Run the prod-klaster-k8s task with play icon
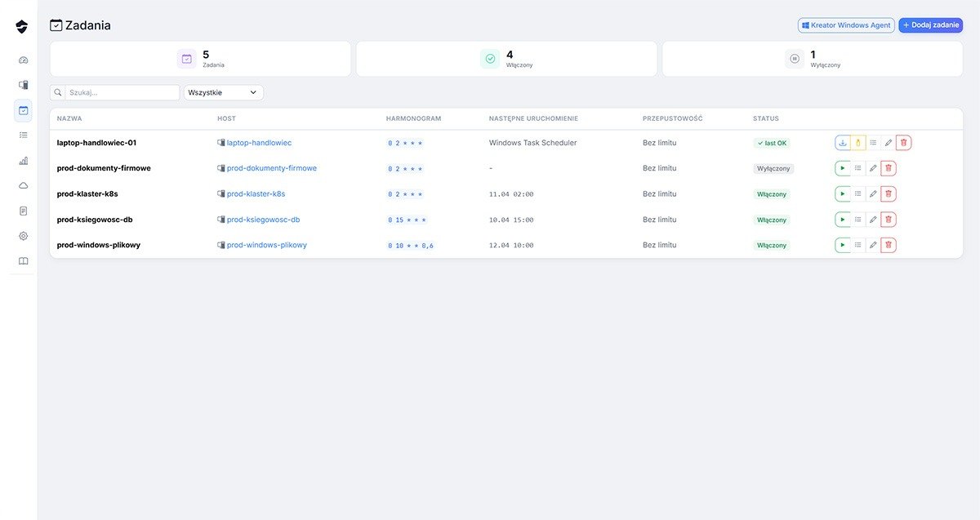 [x=842, y=194]
